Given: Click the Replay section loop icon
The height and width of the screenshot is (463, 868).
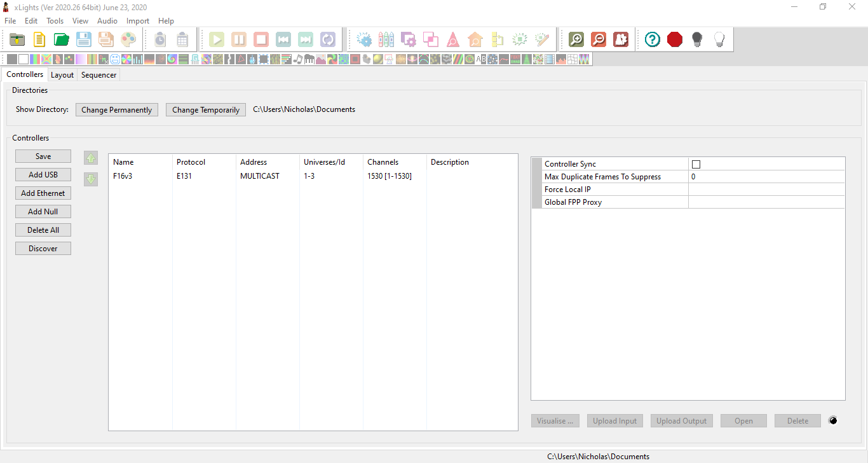Looking at the screenshot, I should [328, 39].
